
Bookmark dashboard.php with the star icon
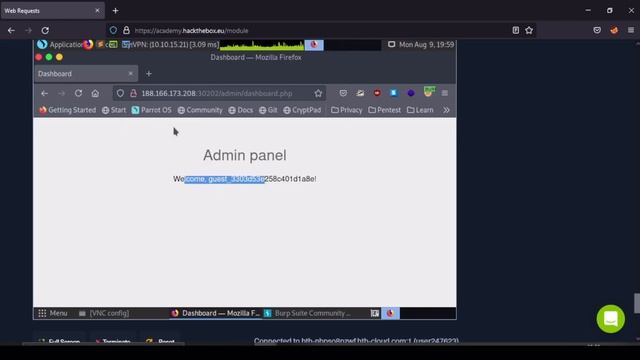318,93
